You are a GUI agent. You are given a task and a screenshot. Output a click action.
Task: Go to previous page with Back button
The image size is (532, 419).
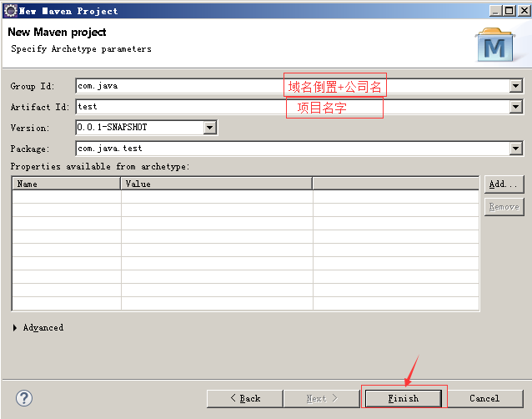point(245,398)
